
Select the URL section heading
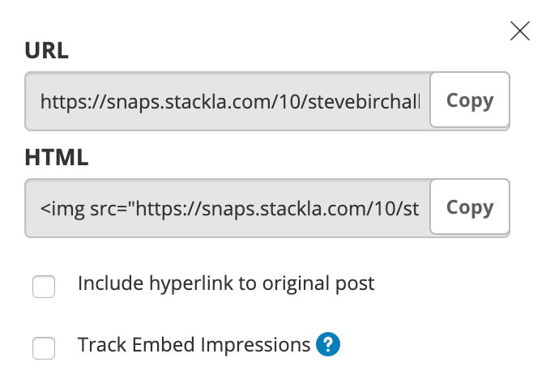click(x=47, y=51)
